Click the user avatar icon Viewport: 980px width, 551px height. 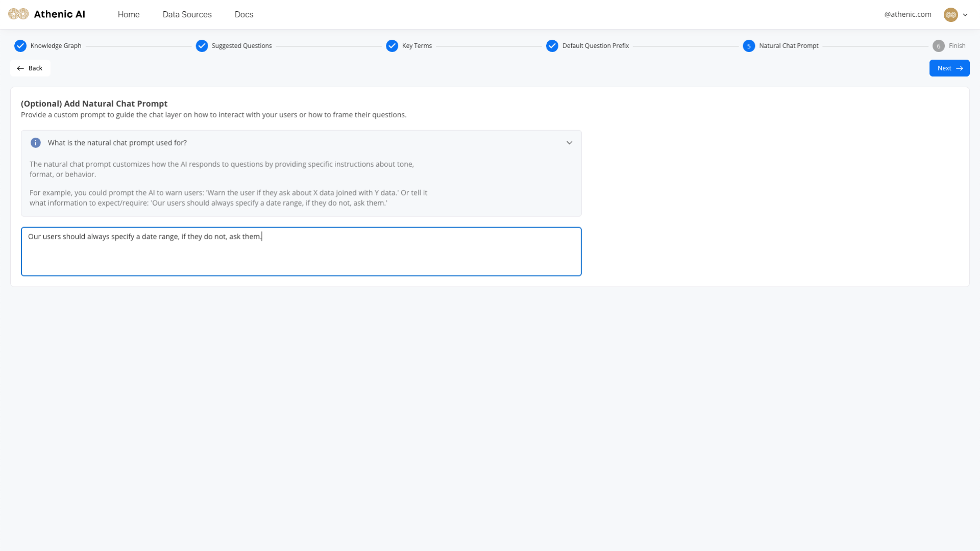click(x=950, y=15)
